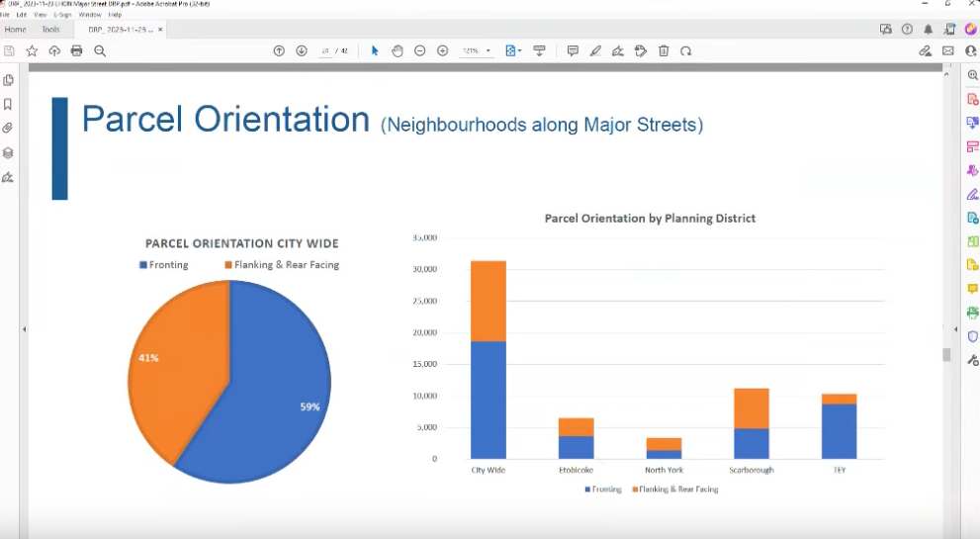Select the Highlight text tool

(595, 50)
